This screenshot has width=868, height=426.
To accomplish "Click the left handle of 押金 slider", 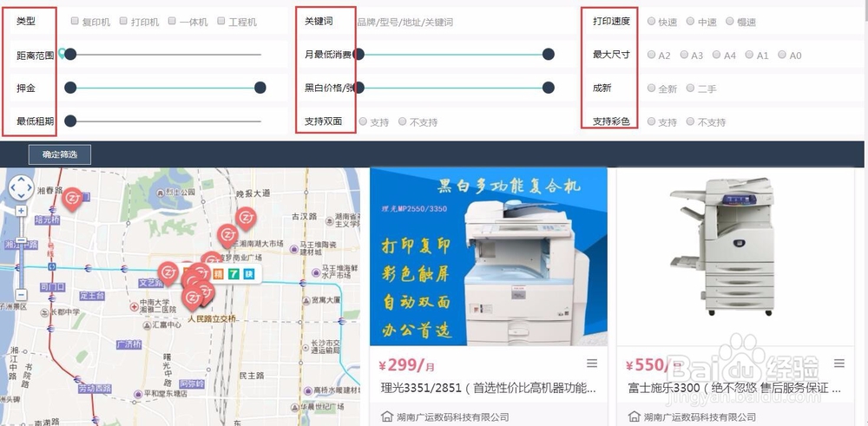I will click(x=70, y=88).
